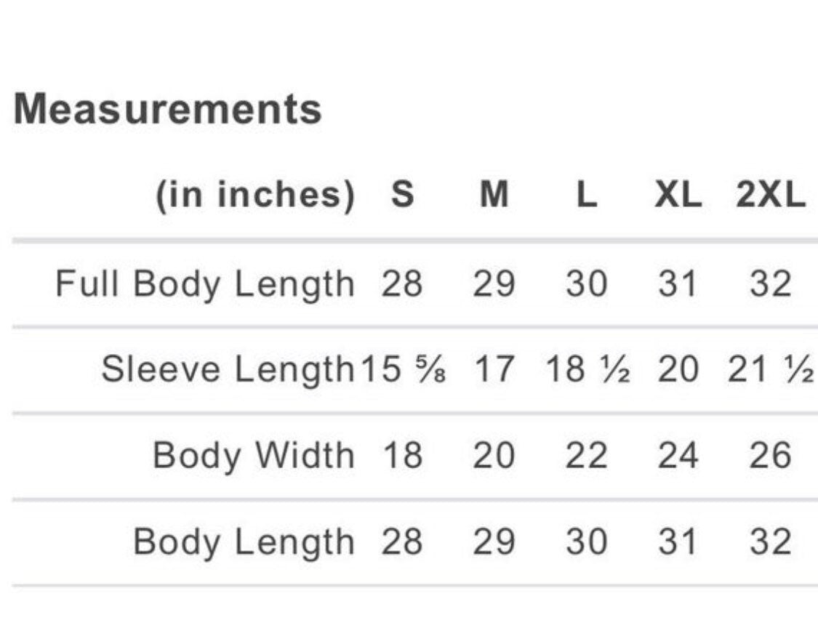
Task: Select the Sleeve Length row label
Action: pyautogui.click(x=227, y=369)
